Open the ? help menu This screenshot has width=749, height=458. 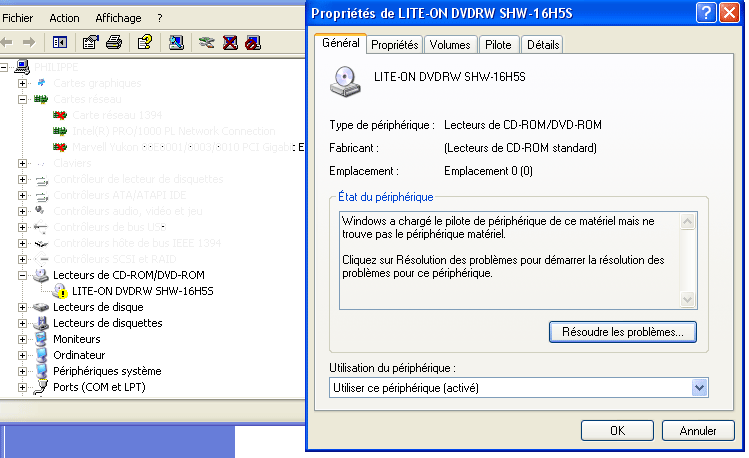(160, 18)
